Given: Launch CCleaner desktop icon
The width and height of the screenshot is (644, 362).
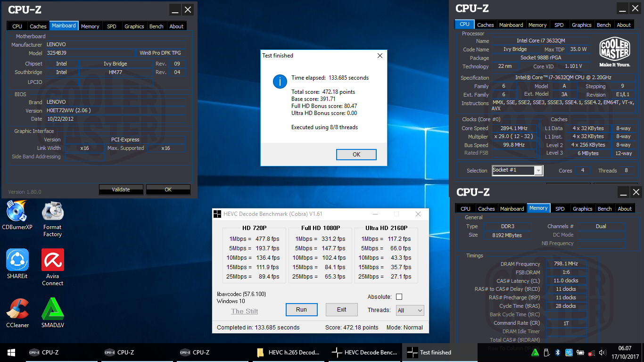Looking at the screenshot, I should tap(17, 313).
